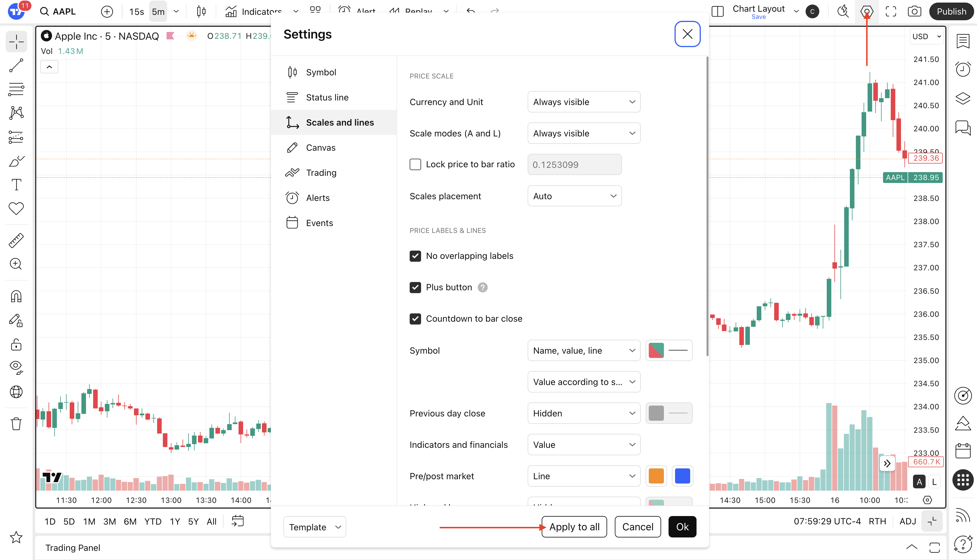Screen dimensions: 977x560
Task: Expand the Scales placement dropdown
Action: (574, 196)
